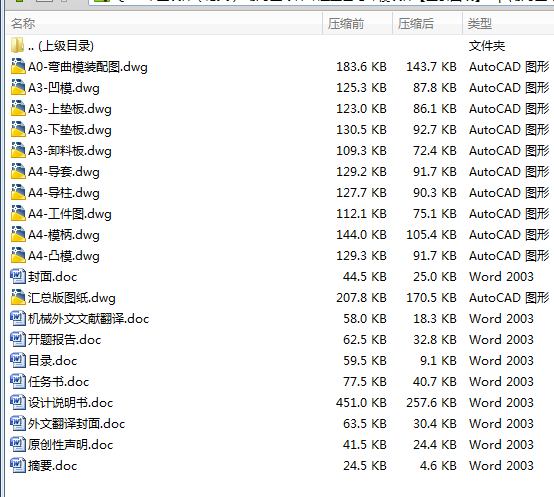
Task: Sort by the 压缩前 column header
Action: click(357, 24)
